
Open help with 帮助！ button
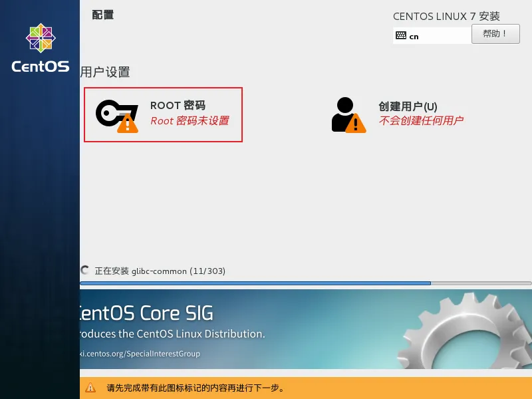495,34
